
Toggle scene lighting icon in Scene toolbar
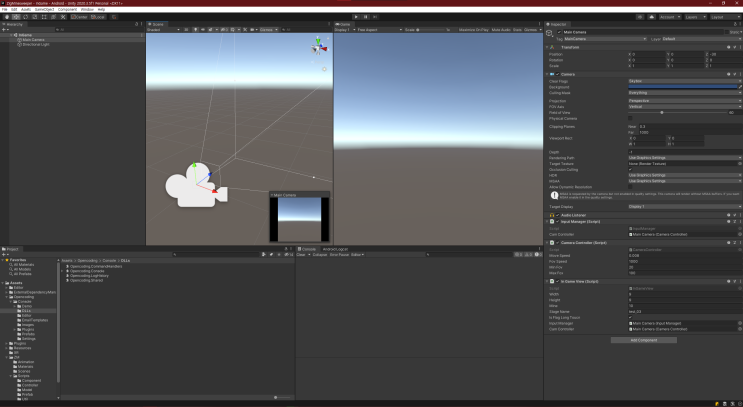click(196, 29)
